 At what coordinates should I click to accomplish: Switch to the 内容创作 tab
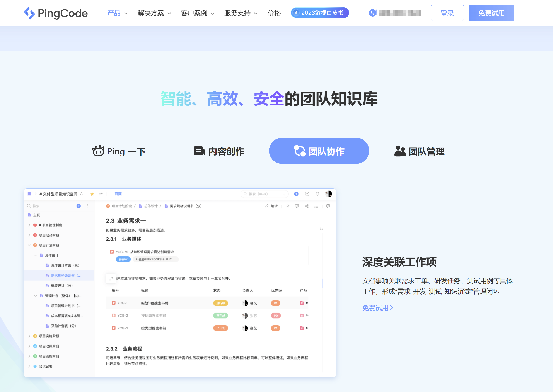[219, 151]
